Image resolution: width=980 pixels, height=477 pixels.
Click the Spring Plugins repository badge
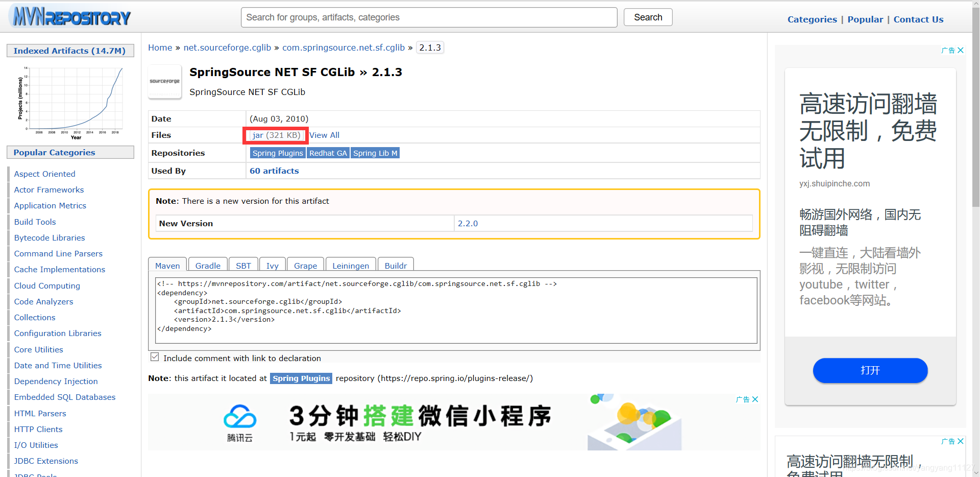click(278, 153)
